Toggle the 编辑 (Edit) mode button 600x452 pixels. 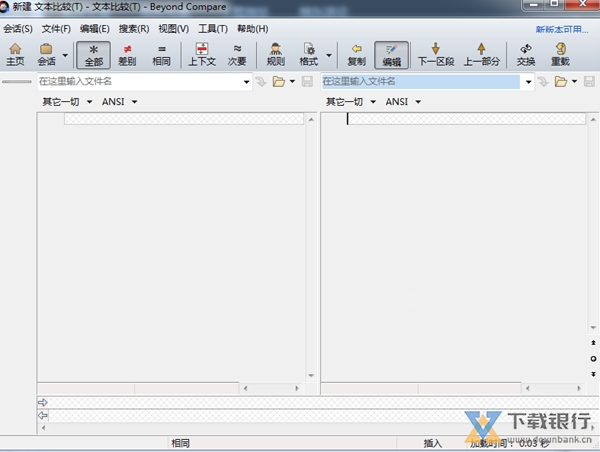pyautogui.click(x=391, y=54)
